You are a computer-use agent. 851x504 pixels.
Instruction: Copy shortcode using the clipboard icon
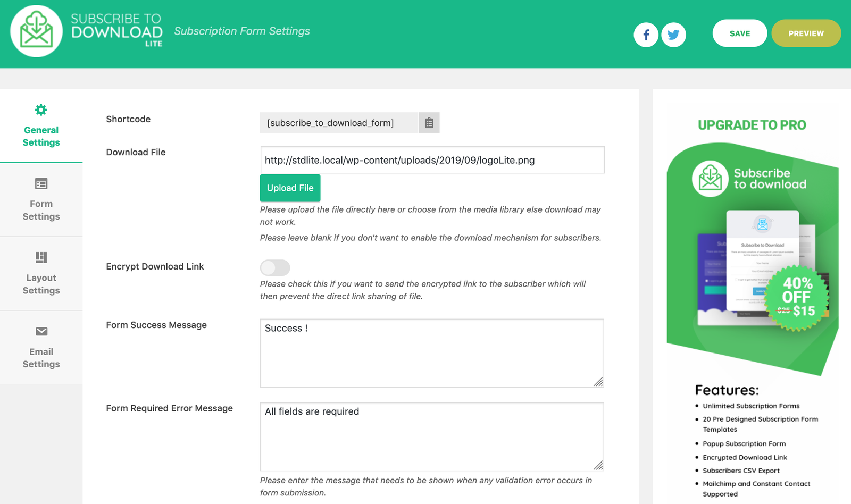pos(429,123)
